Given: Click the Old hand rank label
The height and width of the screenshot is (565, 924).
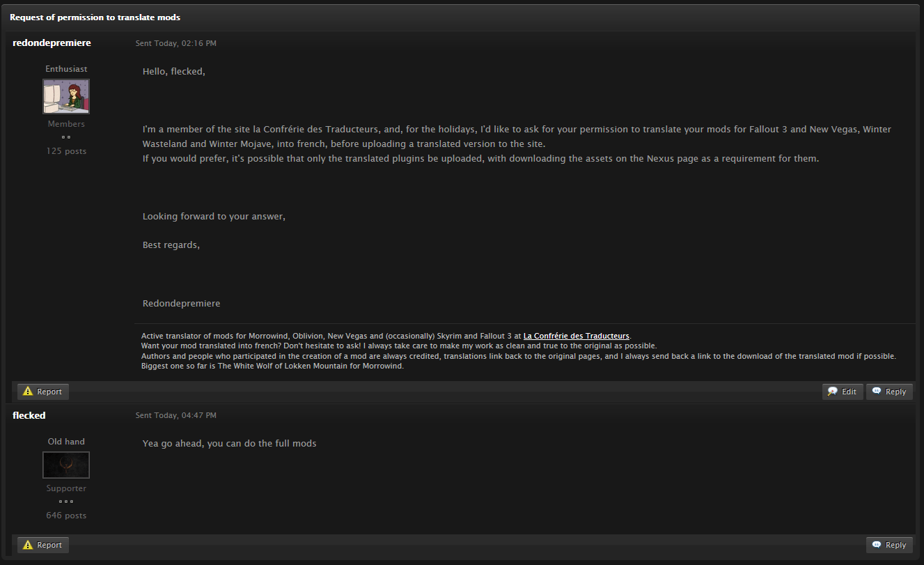Looking at the screenshot, I should coord(66,441).
